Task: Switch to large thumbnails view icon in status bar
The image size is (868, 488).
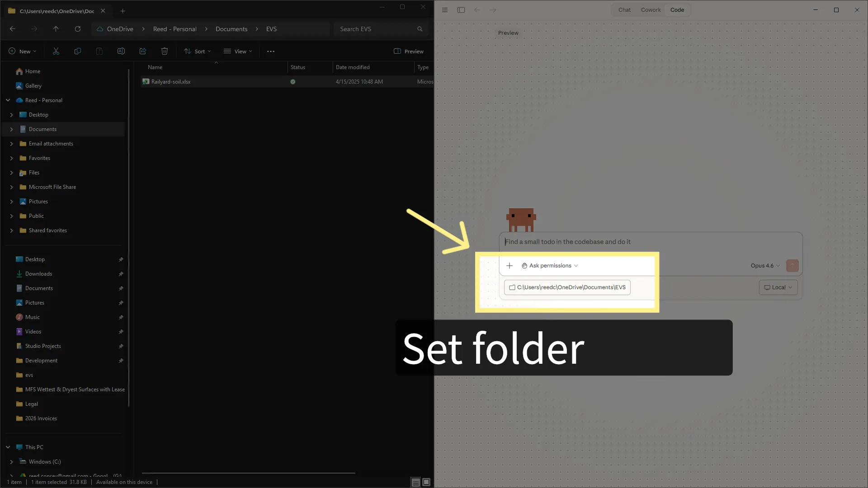Action: point(426,483)
